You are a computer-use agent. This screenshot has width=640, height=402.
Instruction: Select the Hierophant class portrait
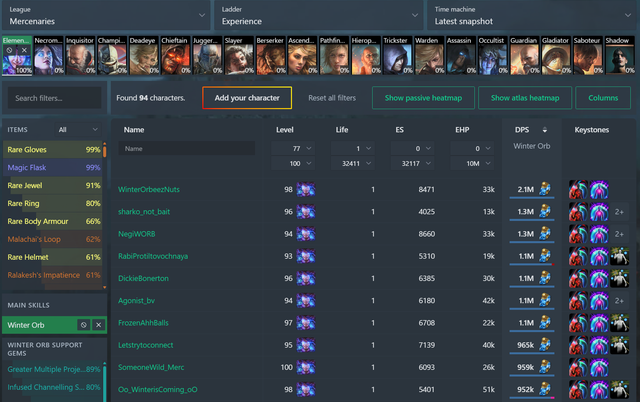pyautogui.click(x=366, y=56)
